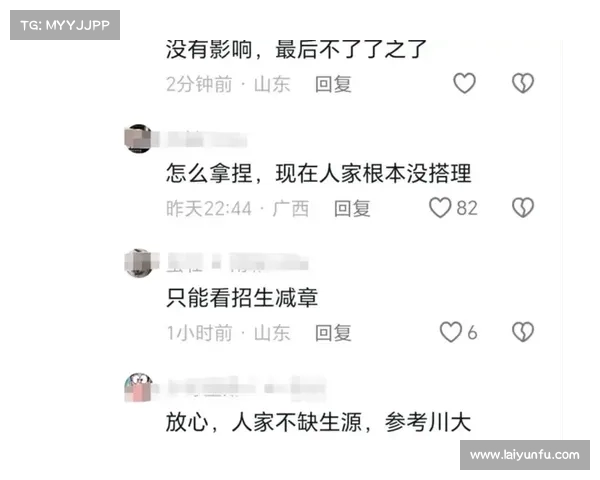Open the cartoon avatar of 放心 commenter
Screen dimensions: 600x480
tap(139, 387)
